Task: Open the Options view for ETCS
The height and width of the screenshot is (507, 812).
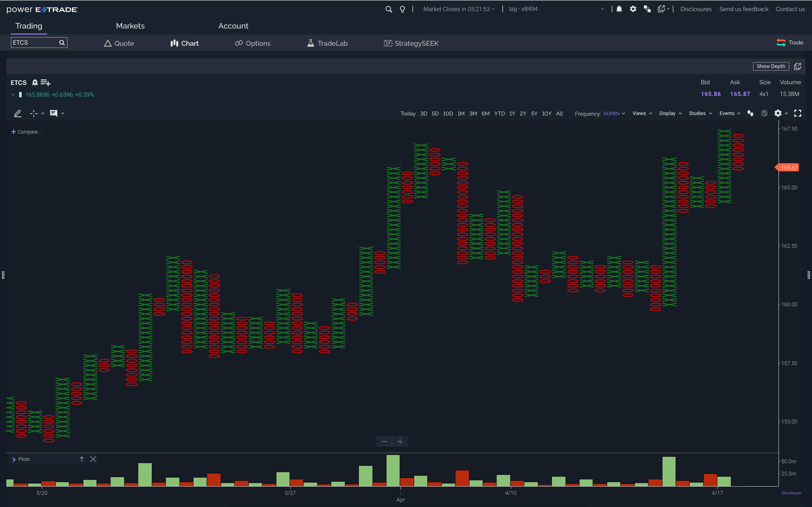Action: [252, 43]
